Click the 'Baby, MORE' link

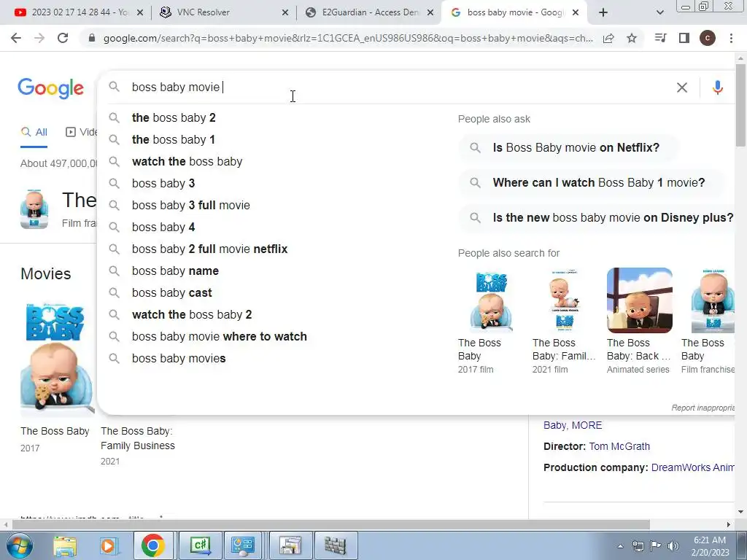click(573, 425)
